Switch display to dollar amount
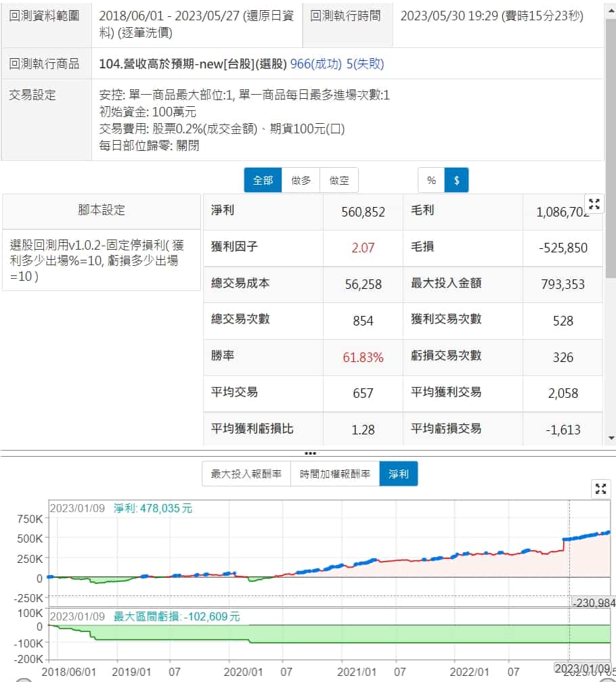This screenshot has width=616, height=682. tap(456, 181)
